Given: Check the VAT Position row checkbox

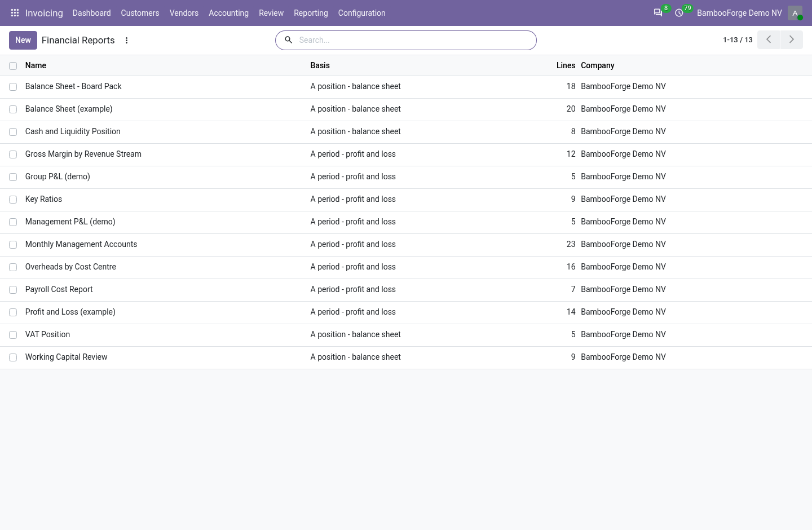Looking at the screenshot, I should click(x=13, y=335).
